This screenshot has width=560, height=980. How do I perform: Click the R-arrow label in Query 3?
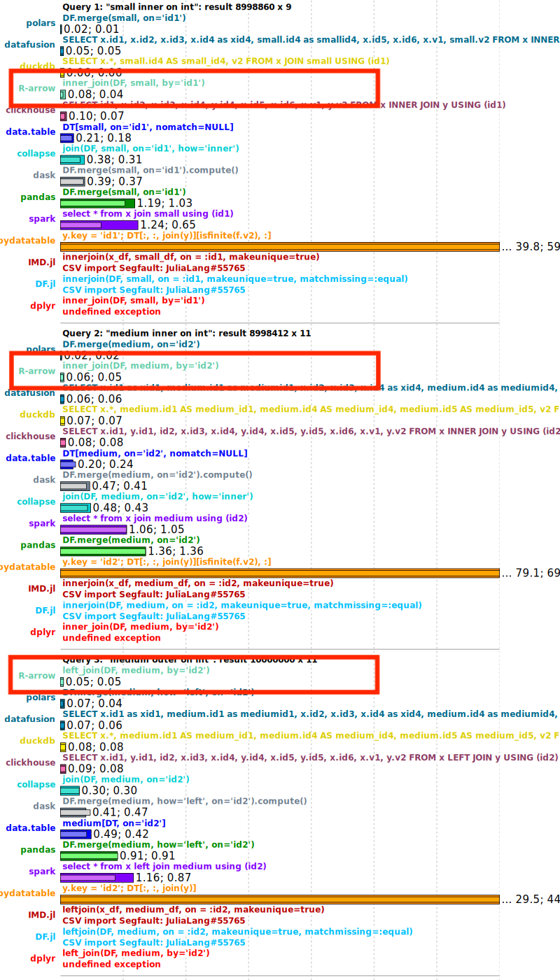pos(36,676)
